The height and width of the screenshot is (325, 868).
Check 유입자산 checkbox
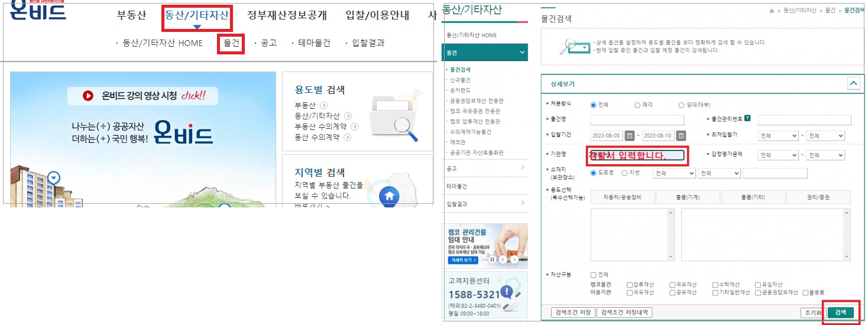tap(759, 284)
